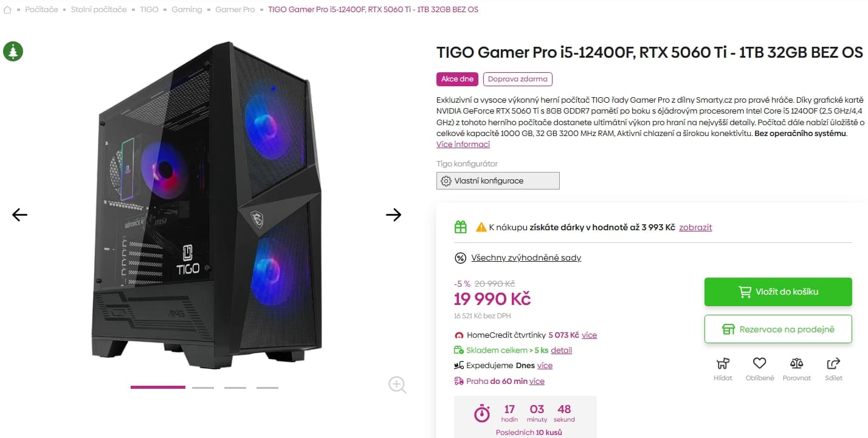
Task: Navigate to Stolní počítače in the breadcrumb
Action: pos(97,9)
